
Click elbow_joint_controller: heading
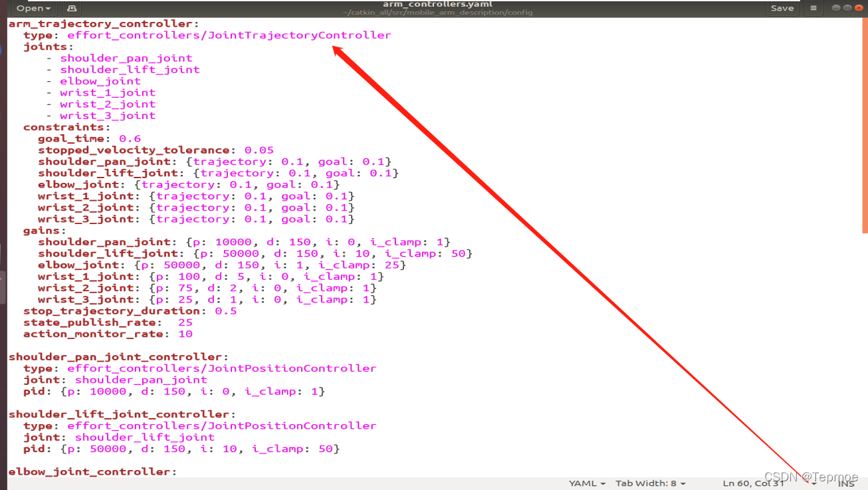click(x=93, y=471)
